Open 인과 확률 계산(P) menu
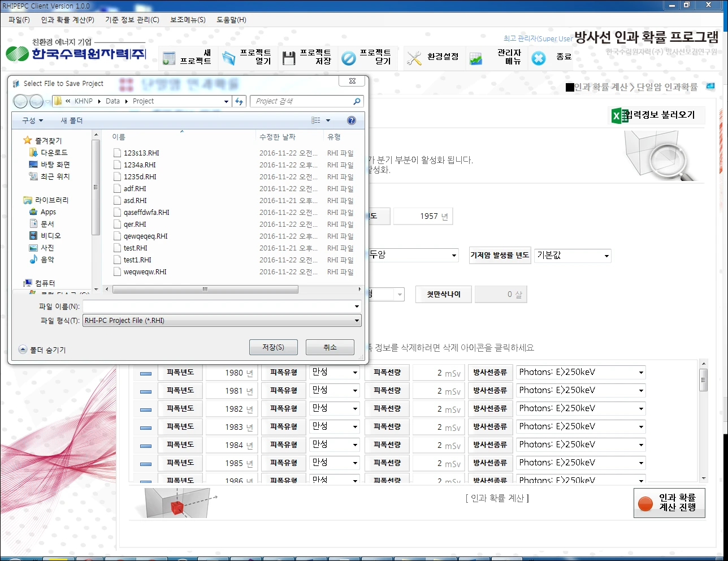728x561 pixels. [67, 20]
